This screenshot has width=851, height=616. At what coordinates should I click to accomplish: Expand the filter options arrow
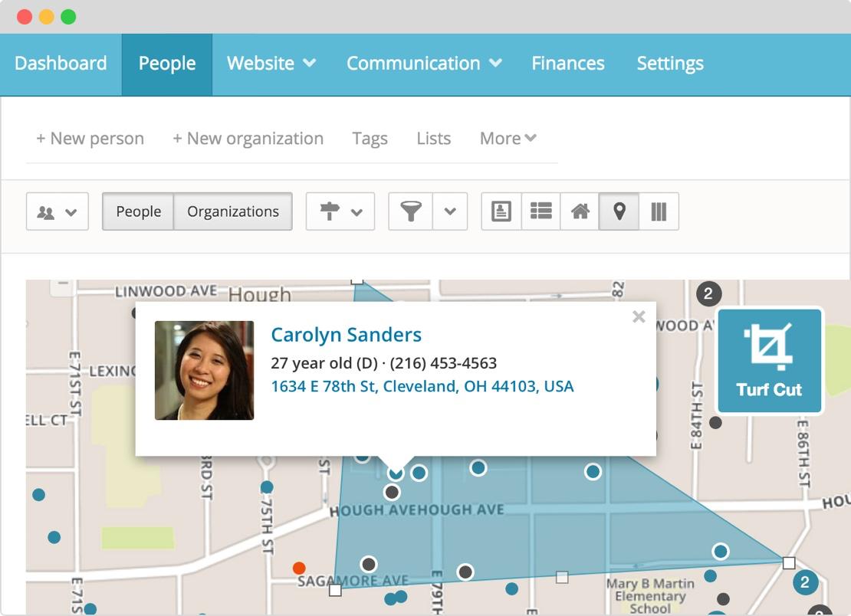tap(450, 211)
